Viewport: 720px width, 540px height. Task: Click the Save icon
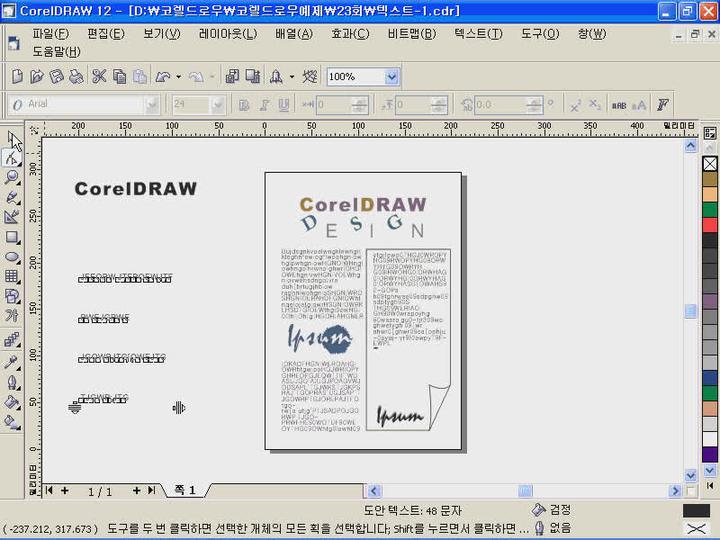pyautogui.click(x=56, y=76)
